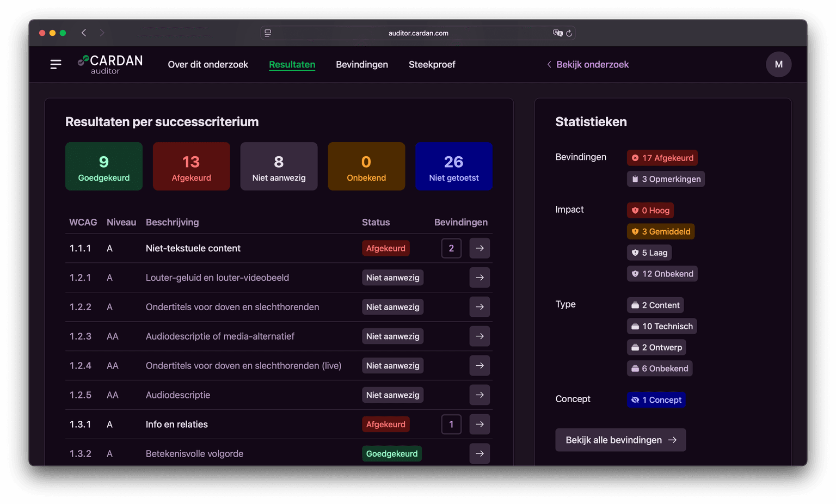
Task: Click the WCAG number 1.2.5
Action: 81,395
